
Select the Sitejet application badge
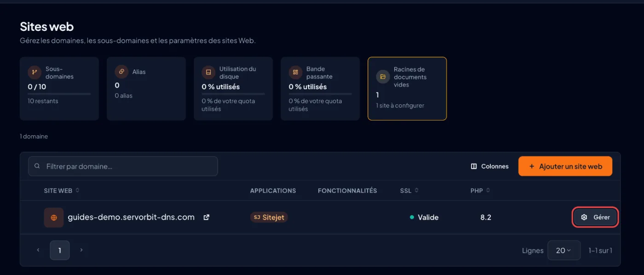pos(269,218)
